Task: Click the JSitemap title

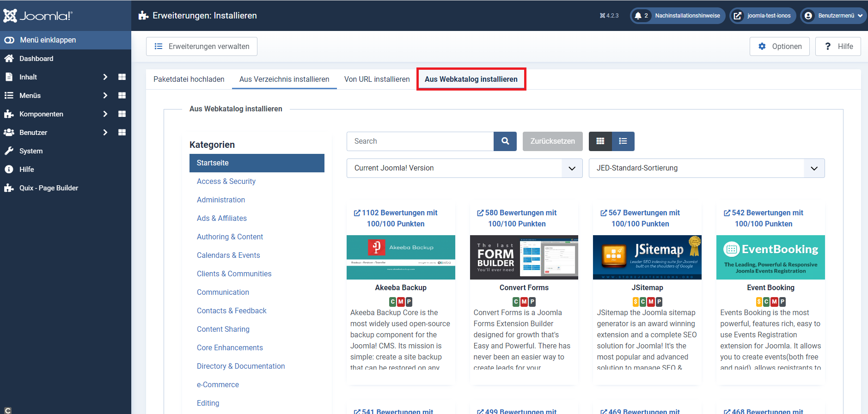Action: 647,288
